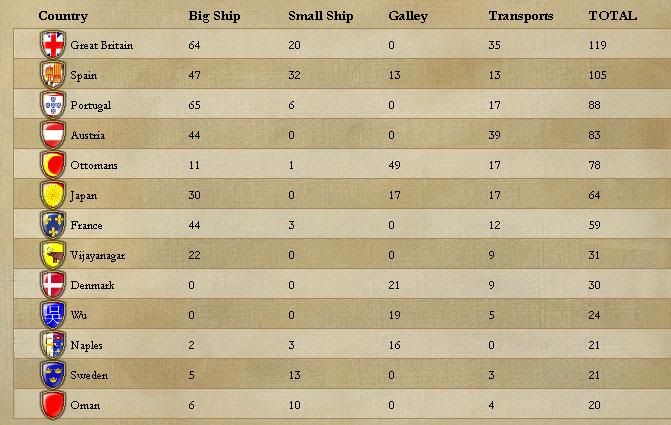The height and width of the screenshot is (425, 671).
Task: Click the Wu blue shield icon
Action: tap(53, 315)
